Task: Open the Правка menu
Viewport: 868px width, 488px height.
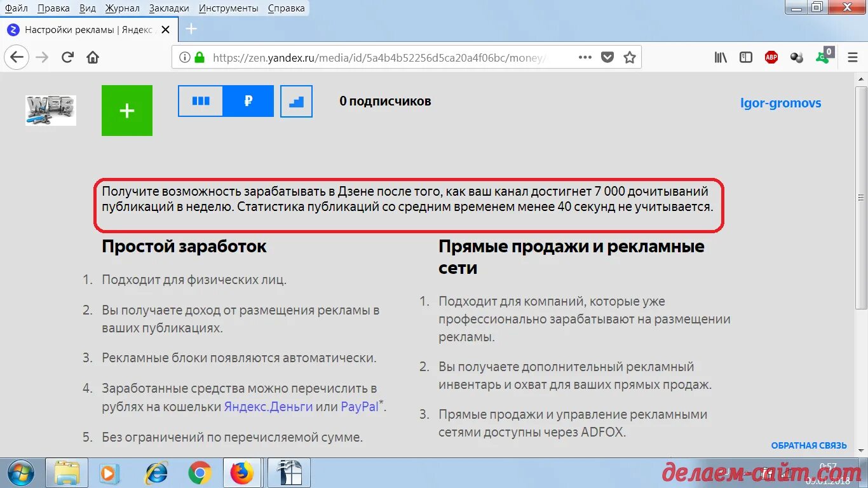Action: pos(53,8)
